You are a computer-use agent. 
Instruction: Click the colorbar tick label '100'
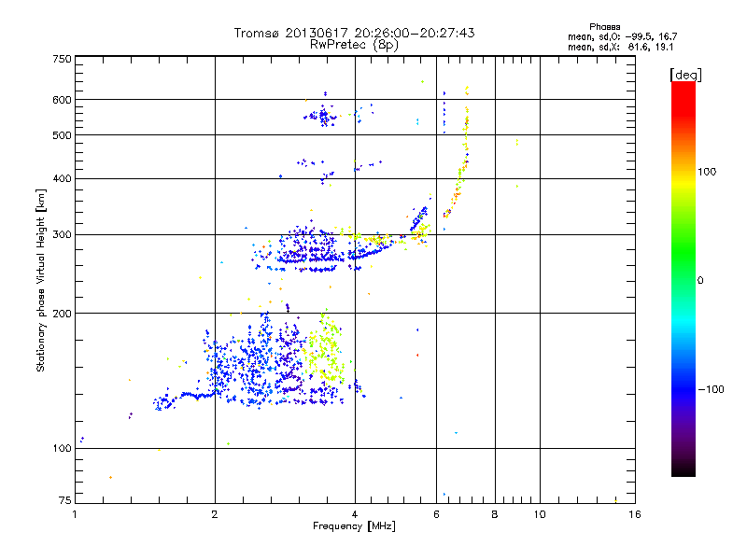pyautogui.click(x=707, y=172)
